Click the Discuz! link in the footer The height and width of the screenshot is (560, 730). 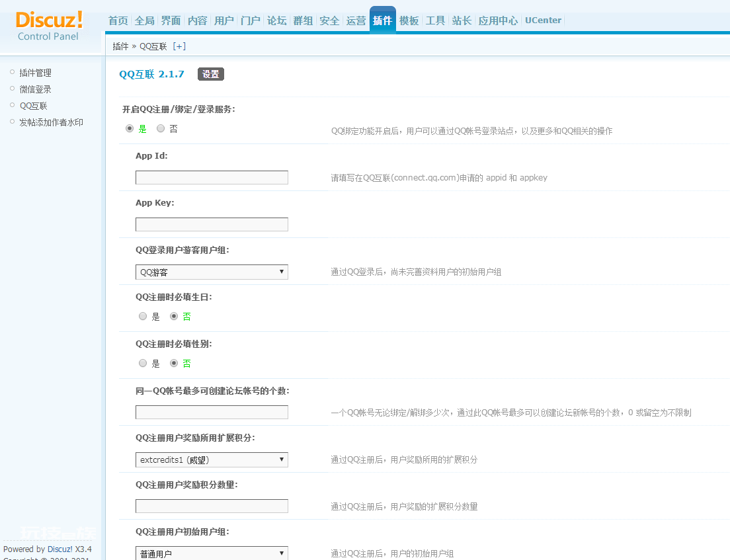point(60,549)
